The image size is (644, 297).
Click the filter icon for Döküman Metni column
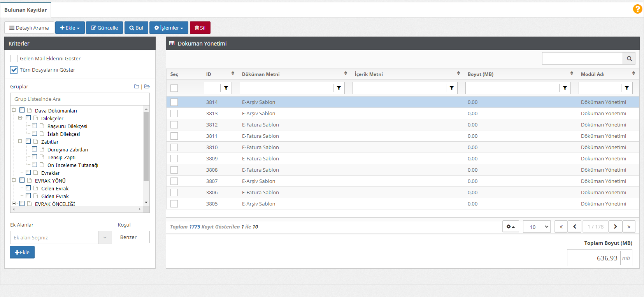(339, 88)
